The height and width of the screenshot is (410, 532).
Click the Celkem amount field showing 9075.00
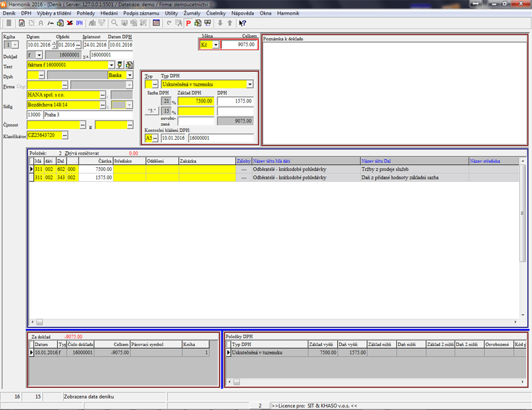tap(239, 45)
